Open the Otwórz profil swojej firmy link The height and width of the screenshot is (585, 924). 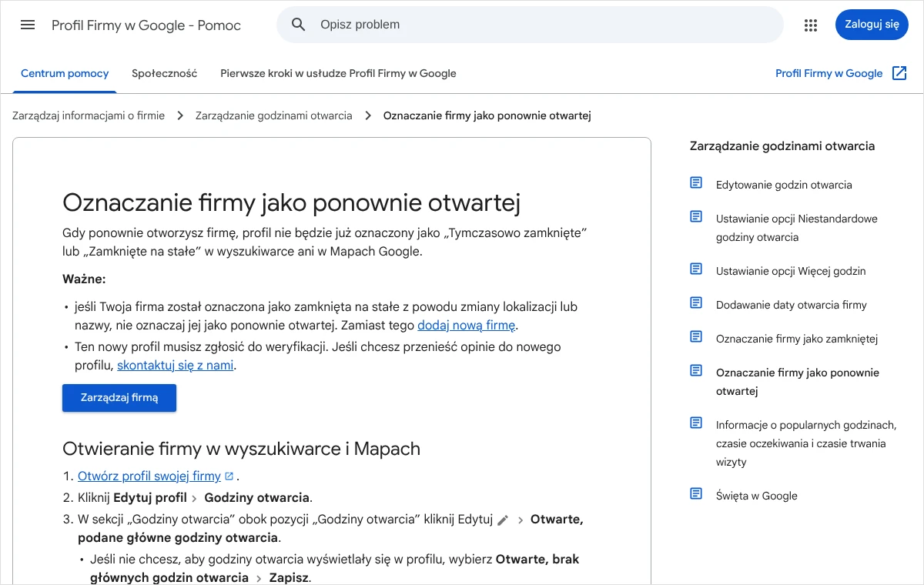pos(149,476)
